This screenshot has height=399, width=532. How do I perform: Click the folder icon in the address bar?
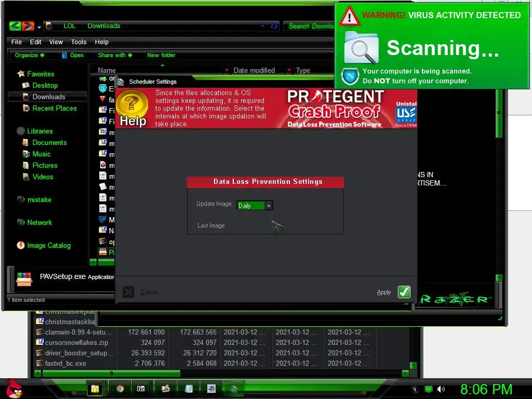49,26
